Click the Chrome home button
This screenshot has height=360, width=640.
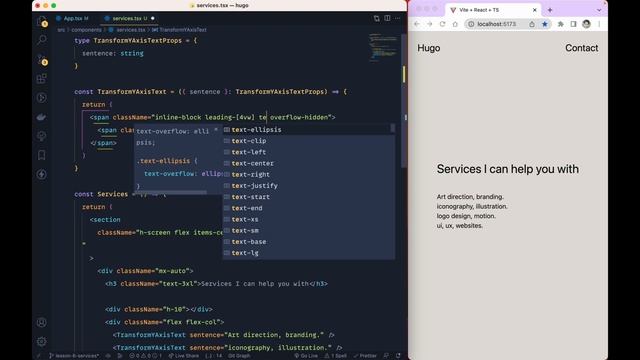pos(455,24)
